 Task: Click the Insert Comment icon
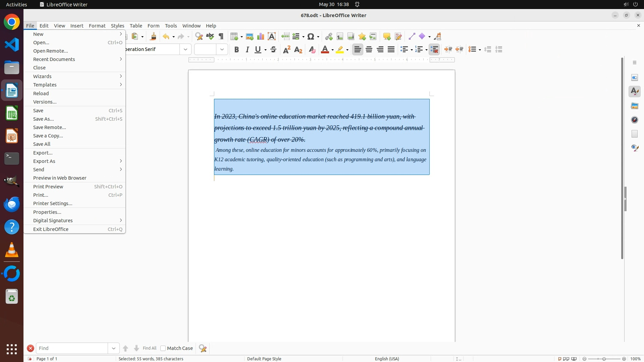(x=387, y=37)
